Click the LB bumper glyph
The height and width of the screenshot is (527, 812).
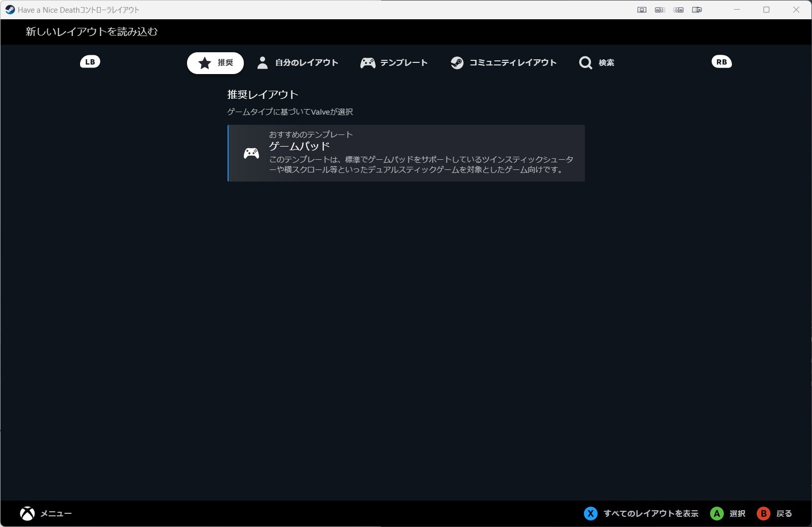pyautogui.click(x=90, y=62)
